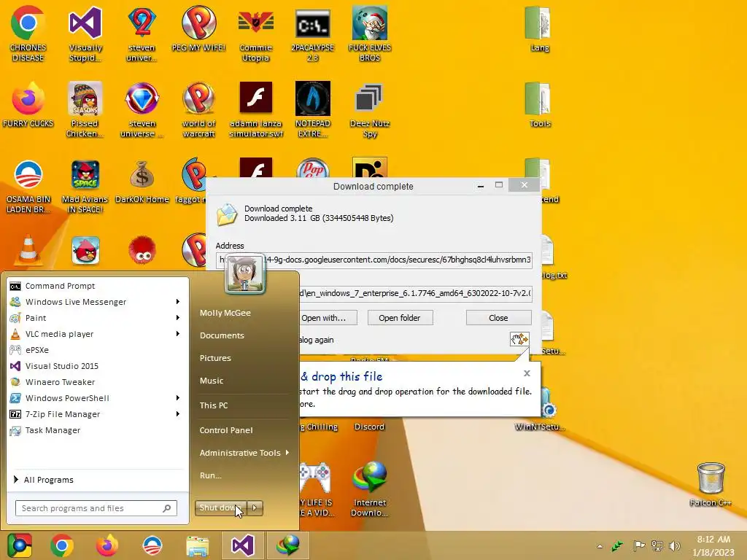Viewport: 747px width, 560px height.
Task: Expand the Administrative Tools submenu
Action: [x=244, y=453]
